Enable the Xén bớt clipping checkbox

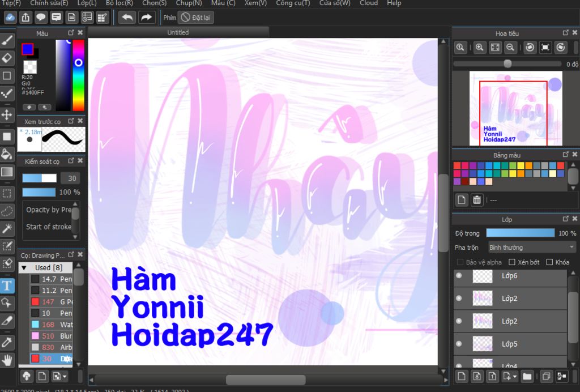[512, 262]
